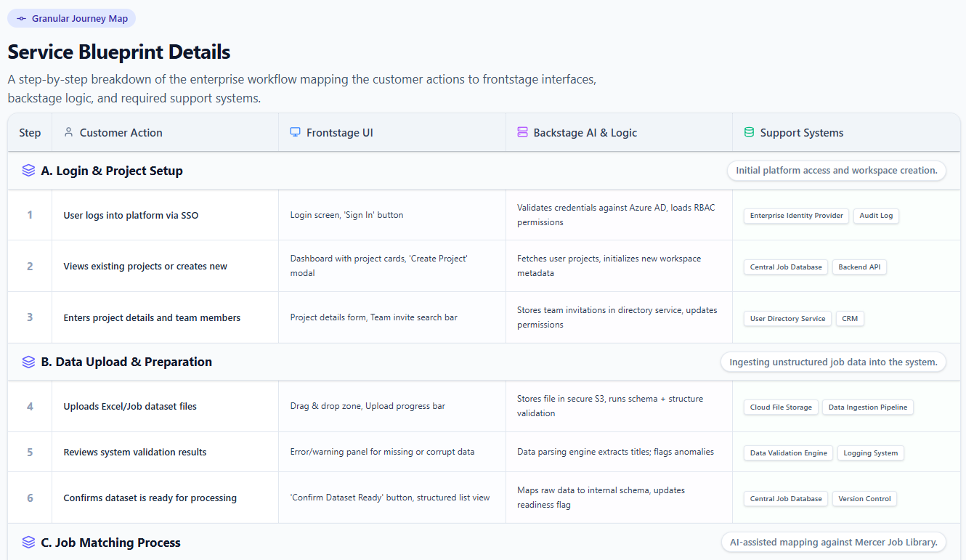Click the Step column header
The width and height of the screenshot is (966, 560).
click(x=30, y=132)
